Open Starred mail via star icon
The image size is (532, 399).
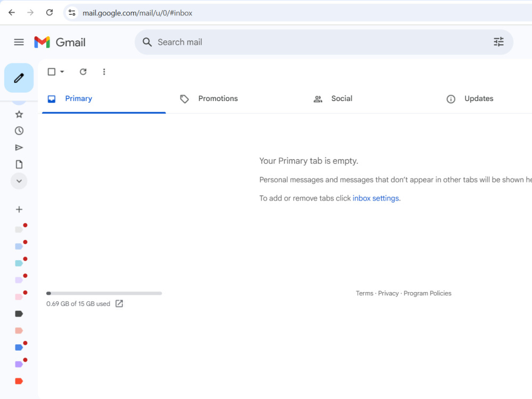(x=19, y=114)
